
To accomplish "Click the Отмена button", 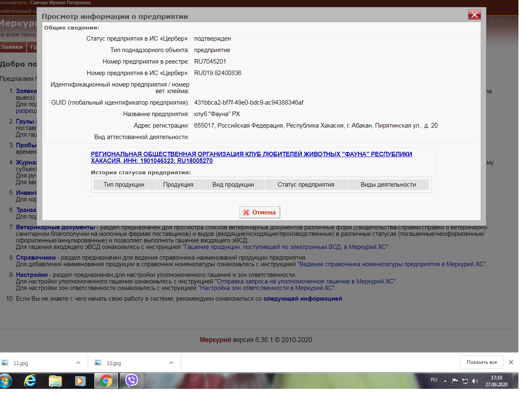I will point(260,212).
